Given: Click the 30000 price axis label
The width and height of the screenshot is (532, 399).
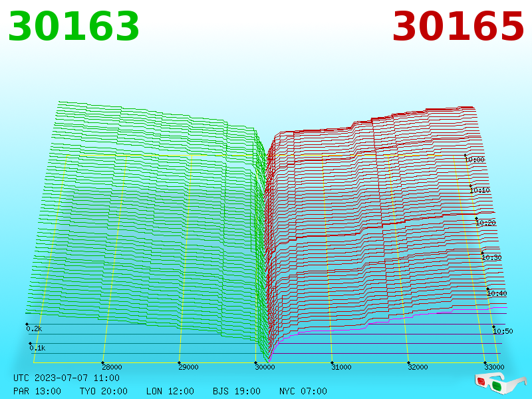Looking at the screenshot, I should pos(265,367).
